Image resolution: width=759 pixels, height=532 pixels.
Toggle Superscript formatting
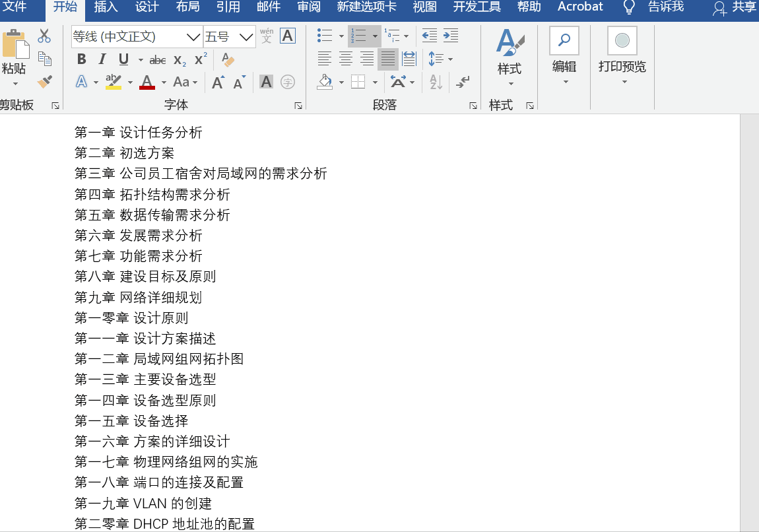[x=201, y=59]
